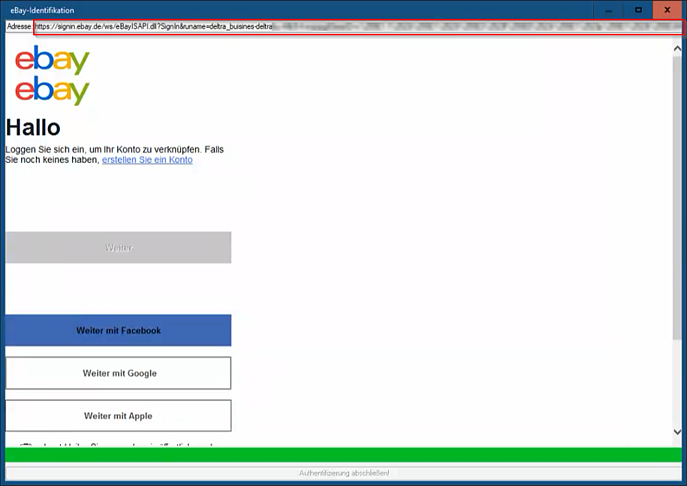The height and width of the screenshot is (486, 687).
Task: Click the green progress bar
Action: click(x=344, y=454)
